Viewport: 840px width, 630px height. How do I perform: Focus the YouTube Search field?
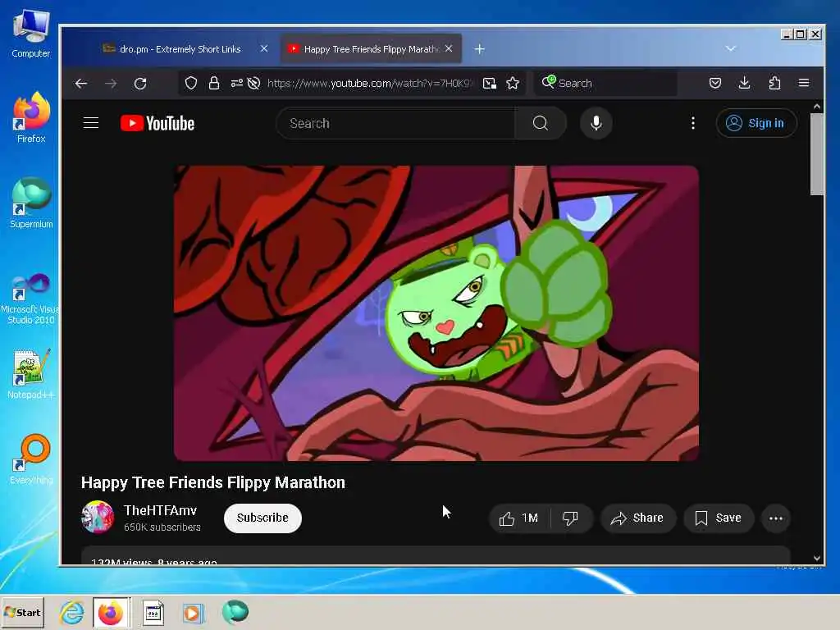(x=395, y=123)
